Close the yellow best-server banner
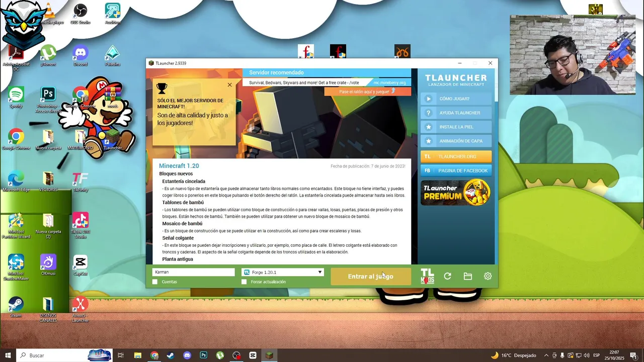This screenshot has height=362, width=644. pos(230,85)
